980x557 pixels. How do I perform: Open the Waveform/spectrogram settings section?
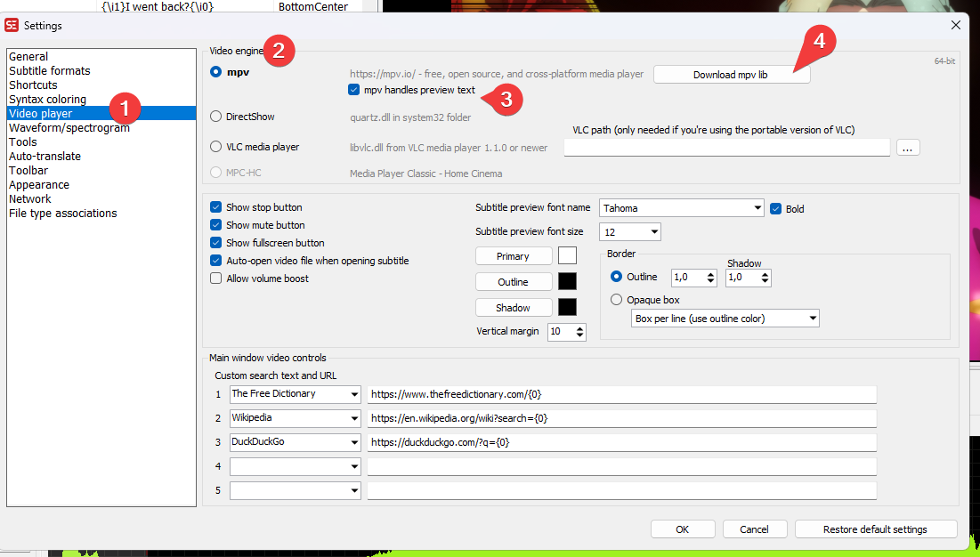(x=69, y=128)
